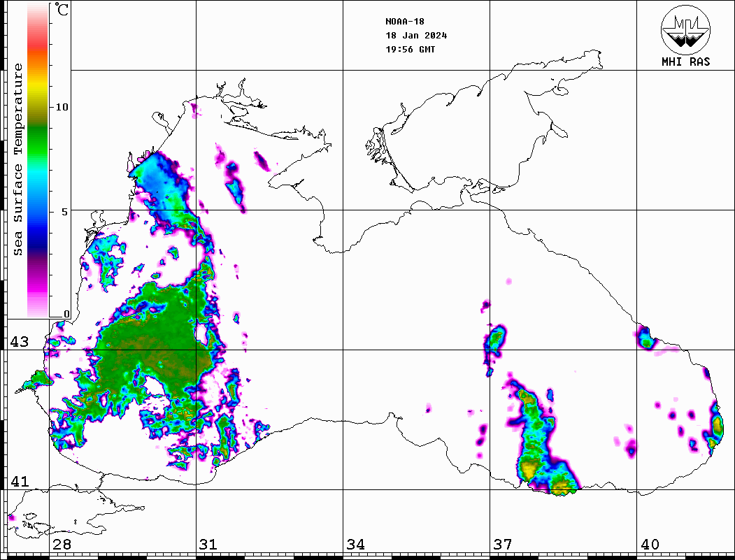735x560 pixels.
Task: Click the MHI RAS logo emblem
Action: pos(686,29)
